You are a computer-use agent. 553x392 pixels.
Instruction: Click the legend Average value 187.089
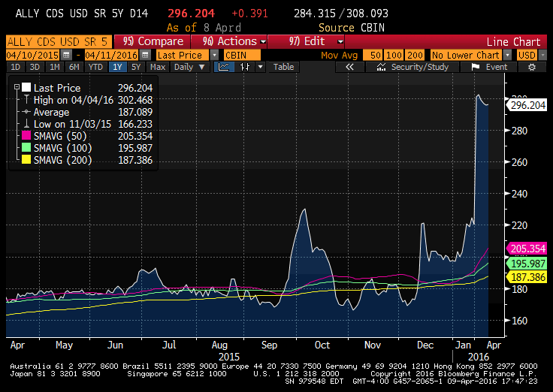tap(135, 112)
